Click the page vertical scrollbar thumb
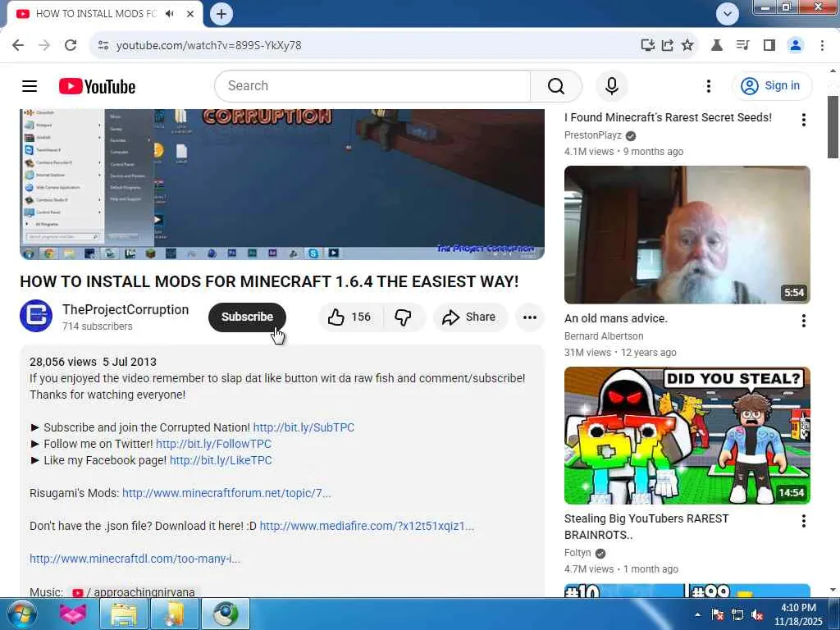The height and width of the screenshot is (630, 840). 833,127
